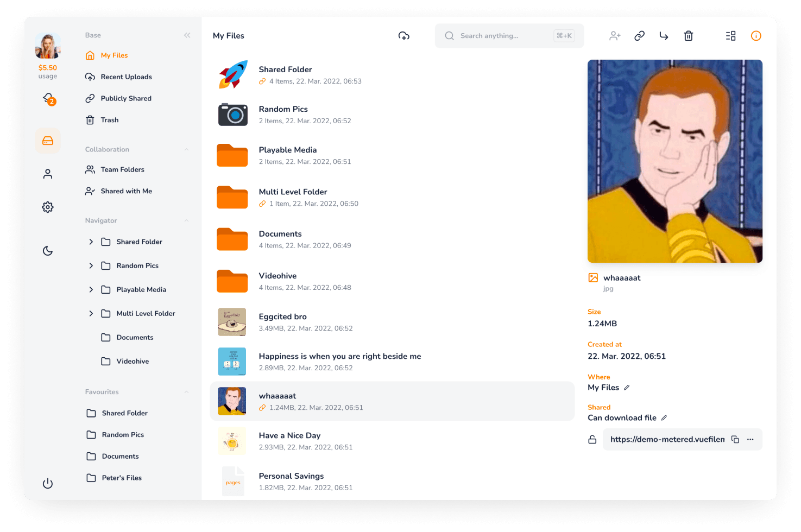Delete selection with the trash icon
This screenshot has height=532, width=801.
[x=688, y=36]
